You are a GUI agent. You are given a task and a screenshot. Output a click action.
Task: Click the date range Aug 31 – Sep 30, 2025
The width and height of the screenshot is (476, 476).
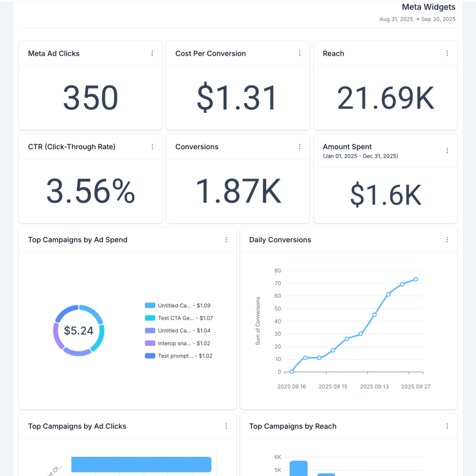(x=417, y=19)
